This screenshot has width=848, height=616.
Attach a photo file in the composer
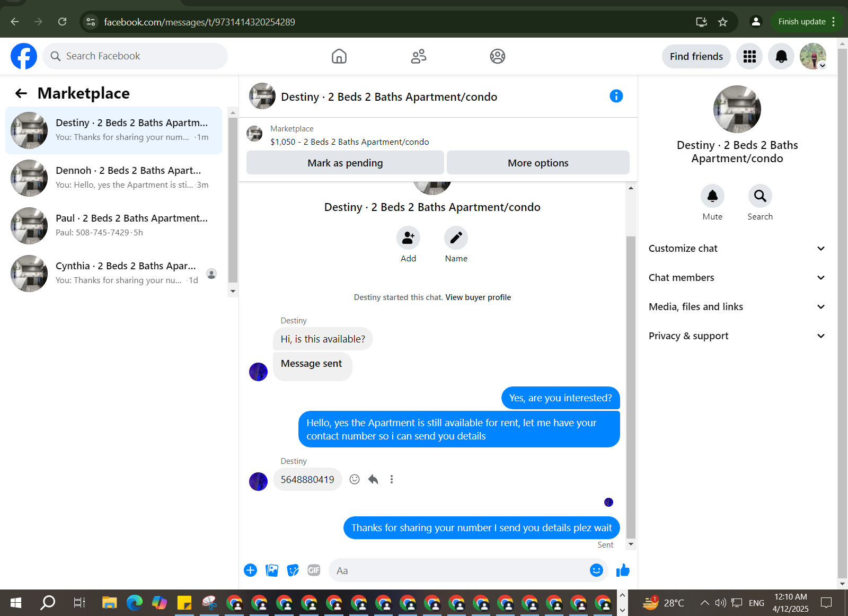(x=272, y=570)
